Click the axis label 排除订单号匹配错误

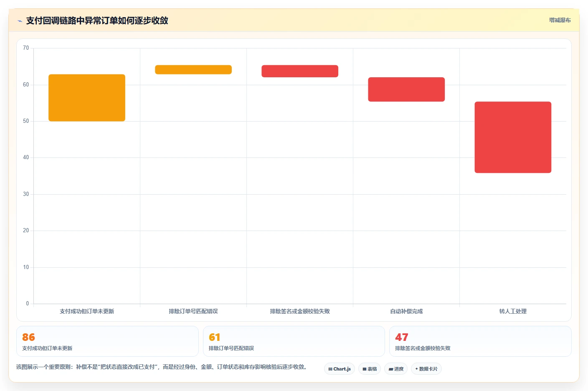click(x=193, y=311)
